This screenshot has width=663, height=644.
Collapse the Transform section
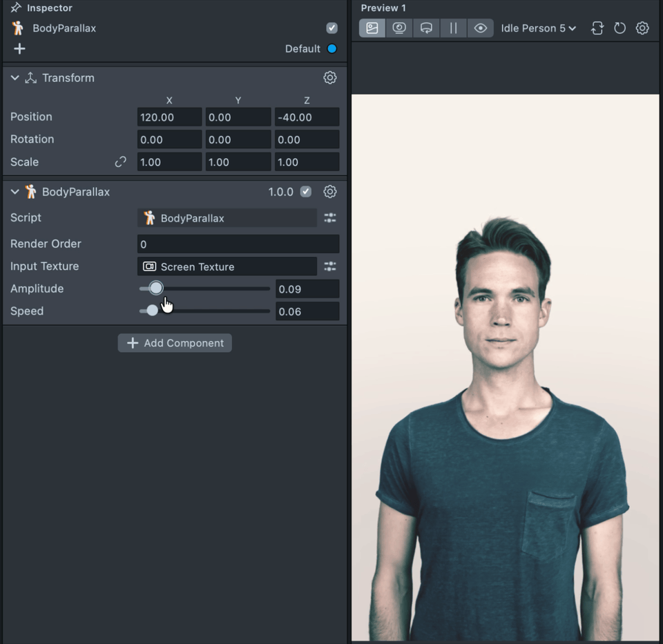click(15, 78)
